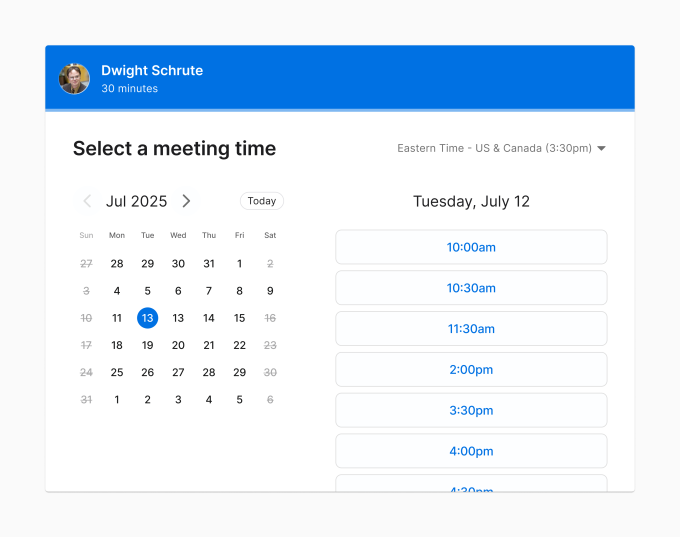Select Wednesday the 6th
This screenshot has width=680, height=537.
178,291
